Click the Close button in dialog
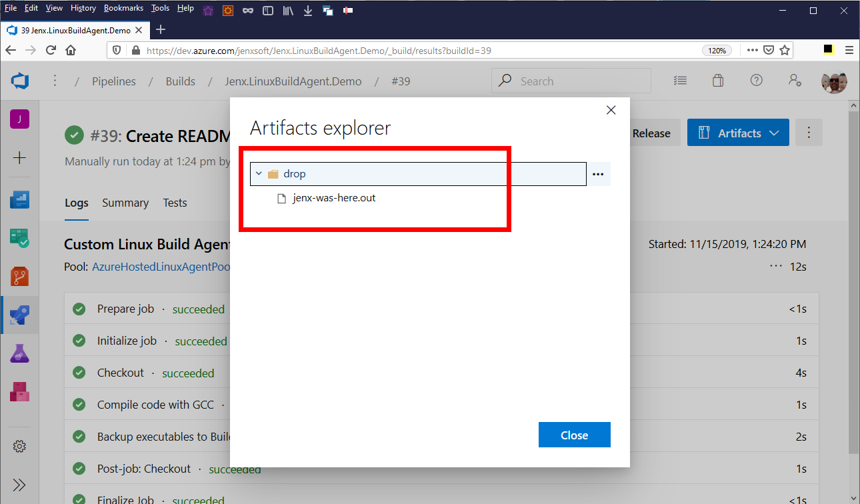Viewport: 860px width, 504px height. [x=574, y=435]
